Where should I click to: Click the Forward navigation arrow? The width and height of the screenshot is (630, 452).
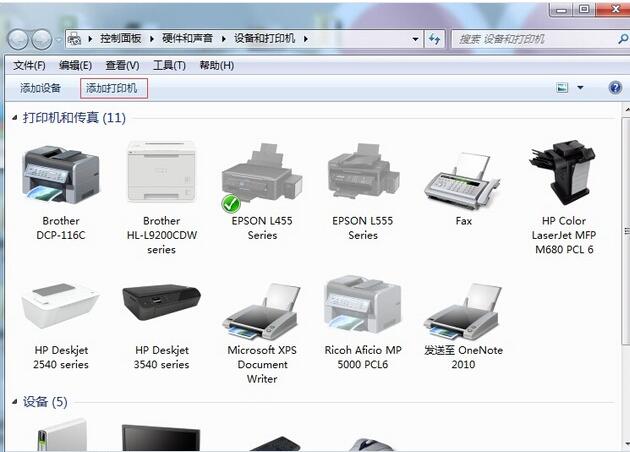[42, 39]
